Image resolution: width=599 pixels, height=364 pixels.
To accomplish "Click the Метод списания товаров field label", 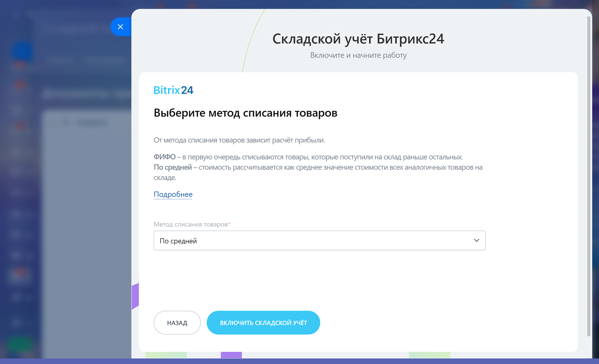I will (x=190, y=224).
